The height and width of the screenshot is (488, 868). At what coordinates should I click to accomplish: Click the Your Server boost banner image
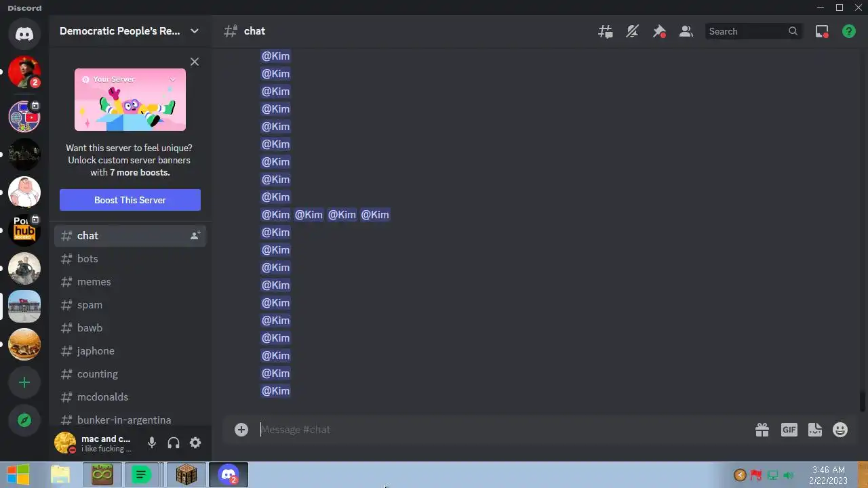pyautogui.click(x=130, y=100)
